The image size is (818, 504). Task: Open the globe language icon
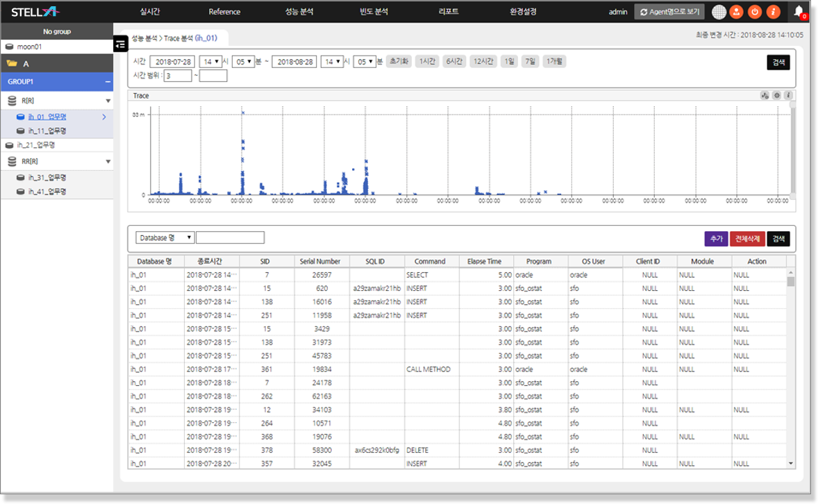click(x=719, y=12)
